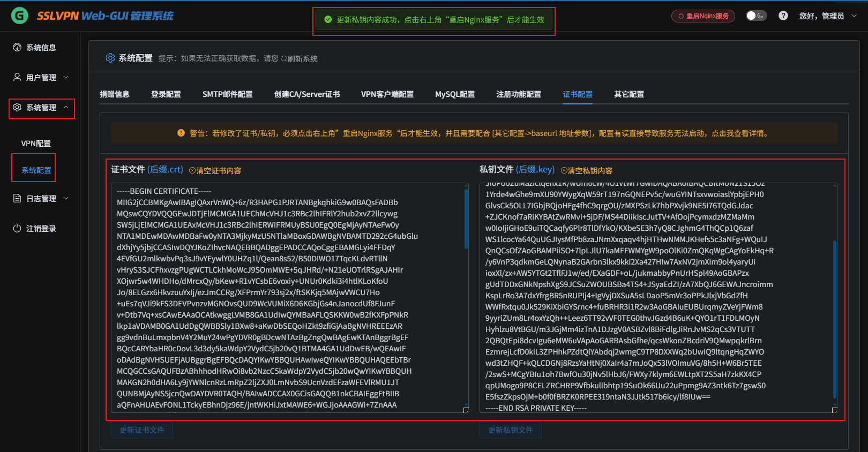Click the 日志管理 document icon
868x452 pixels.
click(x=17, y=198)
